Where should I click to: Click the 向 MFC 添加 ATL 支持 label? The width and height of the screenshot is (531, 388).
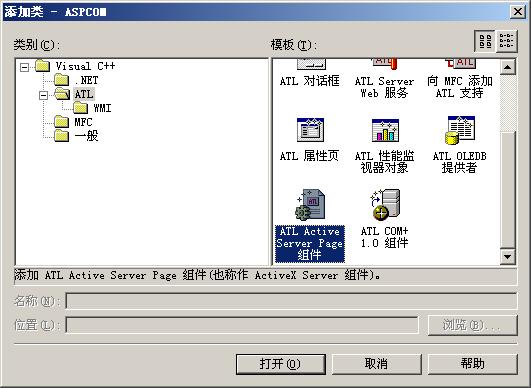pos(460,87)
